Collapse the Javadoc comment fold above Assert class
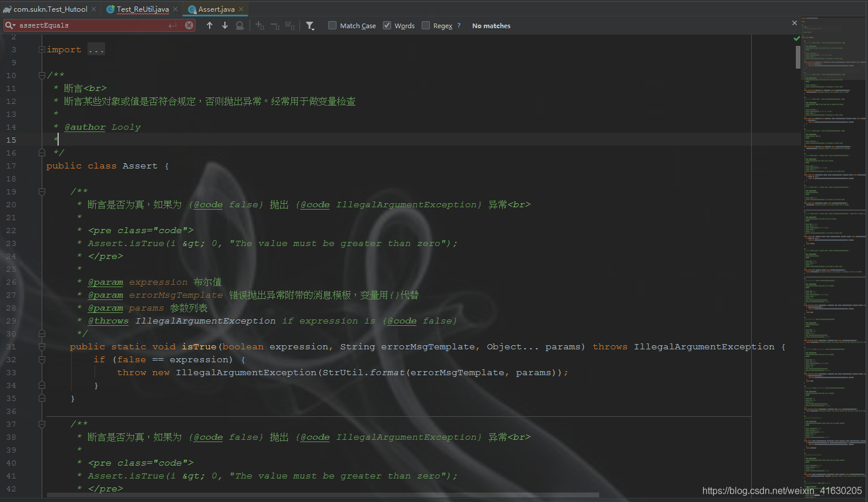868x502 pixels. (x=41, y=75)
